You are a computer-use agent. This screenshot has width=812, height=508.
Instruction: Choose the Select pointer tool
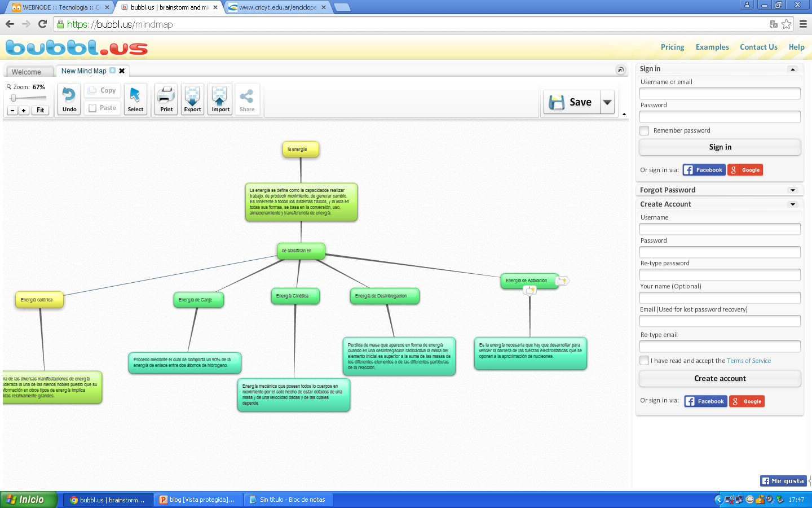click(x=135, y=99)
